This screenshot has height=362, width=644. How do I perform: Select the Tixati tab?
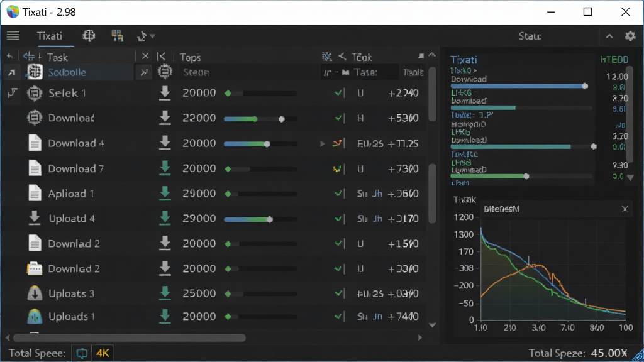click(49, 36)
